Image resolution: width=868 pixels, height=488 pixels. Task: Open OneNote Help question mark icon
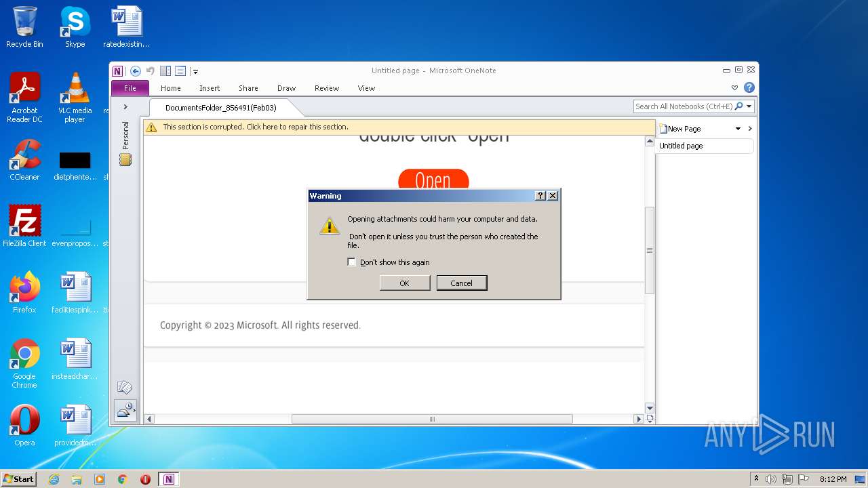(x=749, y=87)
